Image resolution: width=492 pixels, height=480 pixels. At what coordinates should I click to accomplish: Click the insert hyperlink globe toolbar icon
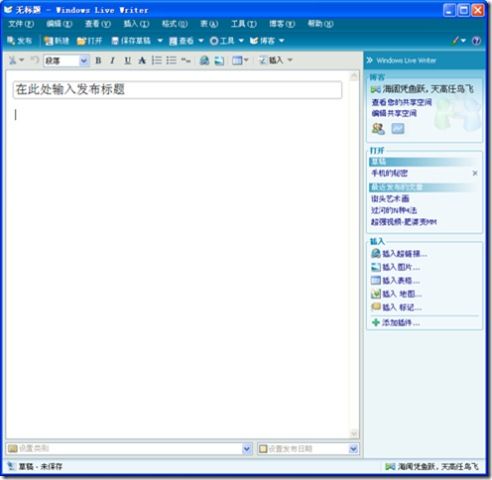point(204,60)
